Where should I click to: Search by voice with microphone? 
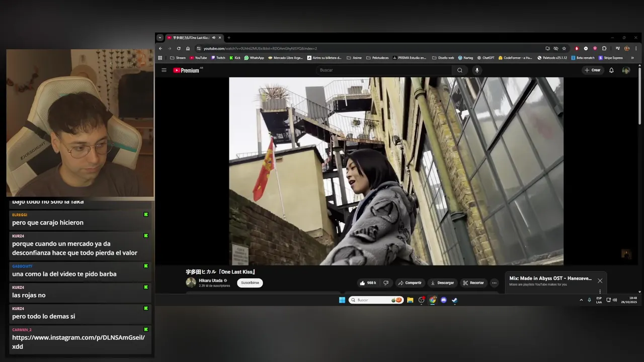[x=477, y=70]
